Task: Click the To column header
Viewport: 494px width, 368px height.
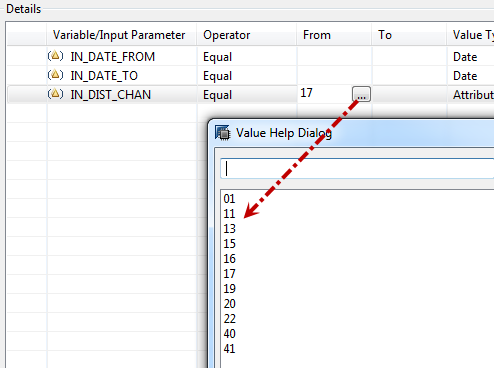Action: pyautogui.click(x=409, y=35)
